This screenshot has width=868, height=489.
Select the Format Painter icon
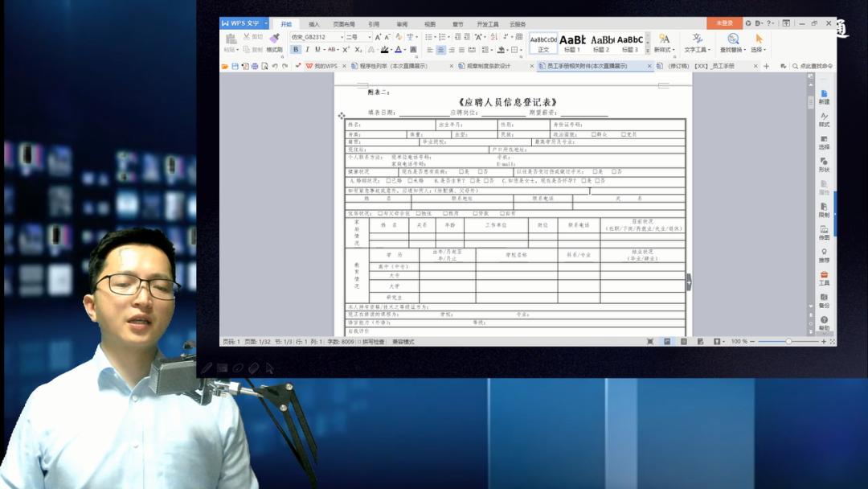tap(275, 36)
